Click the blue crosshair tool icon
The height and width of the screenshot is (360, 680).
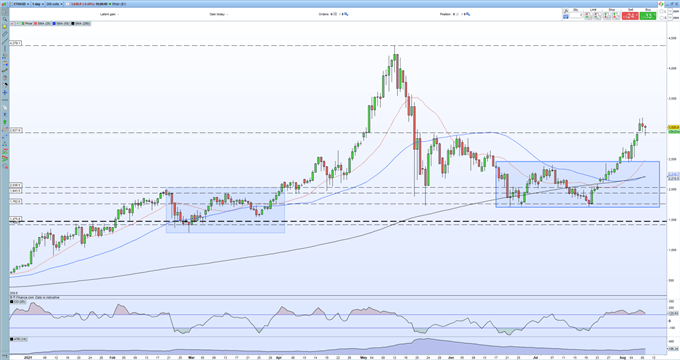coord(5,92)
